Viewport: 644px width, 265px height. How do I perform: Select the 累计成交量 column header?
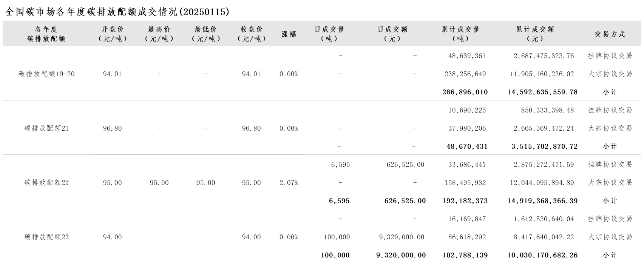coord(460,34)
